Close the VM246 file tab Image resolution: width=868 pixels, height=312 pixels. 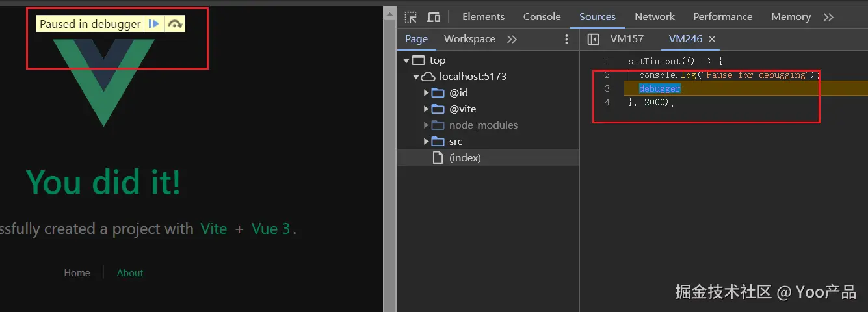point(712,39)
